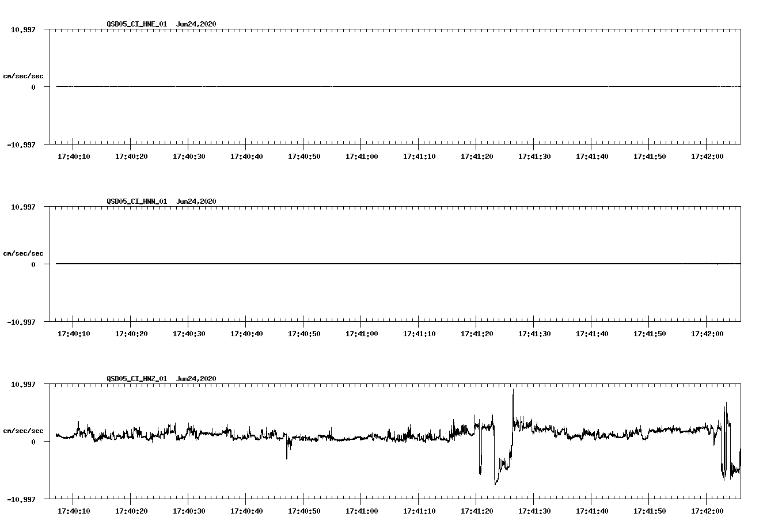
Task: Click the flat trace line in HNE plot
Action: (398, 86)
